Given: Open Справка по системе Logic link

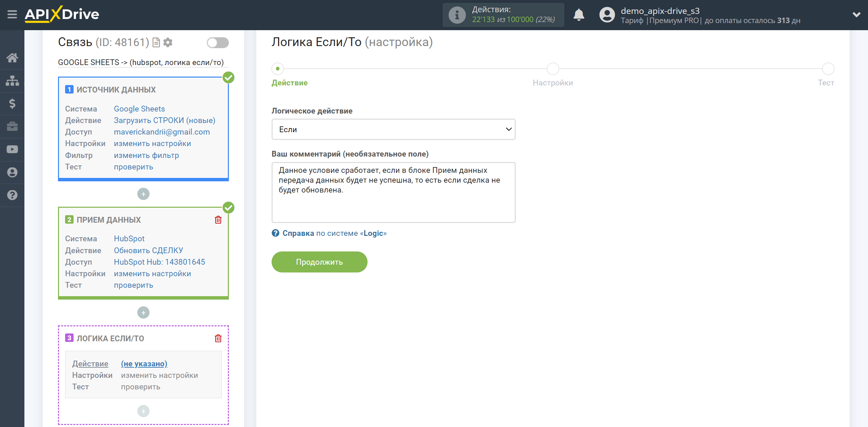Looking at the screenshot, I should (334, 233).
